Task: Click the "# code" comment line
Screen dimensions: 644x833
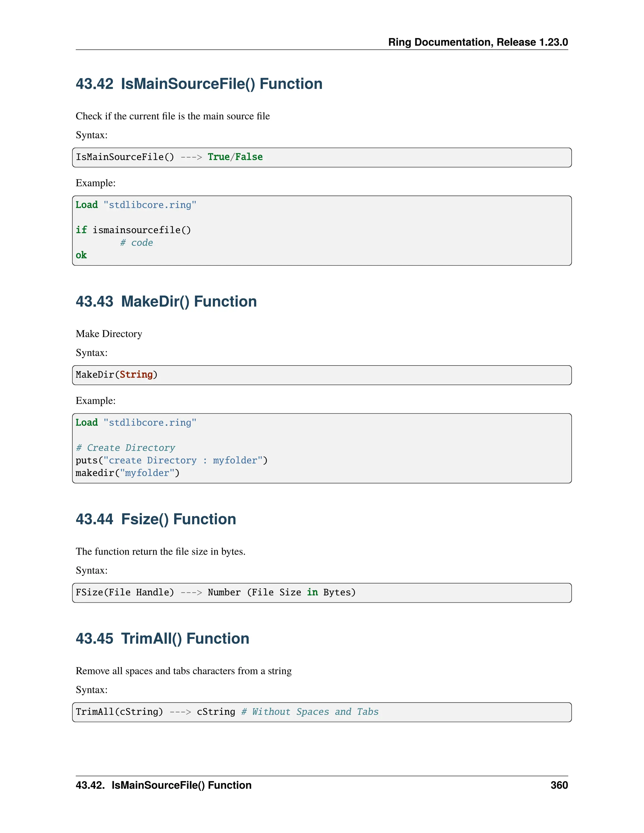Action: 136,243
